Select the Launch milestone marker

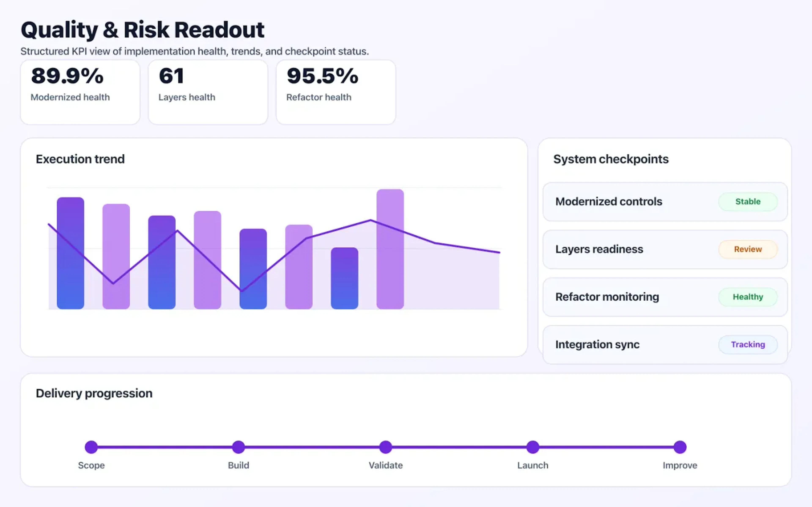click(x=532, y=447)
